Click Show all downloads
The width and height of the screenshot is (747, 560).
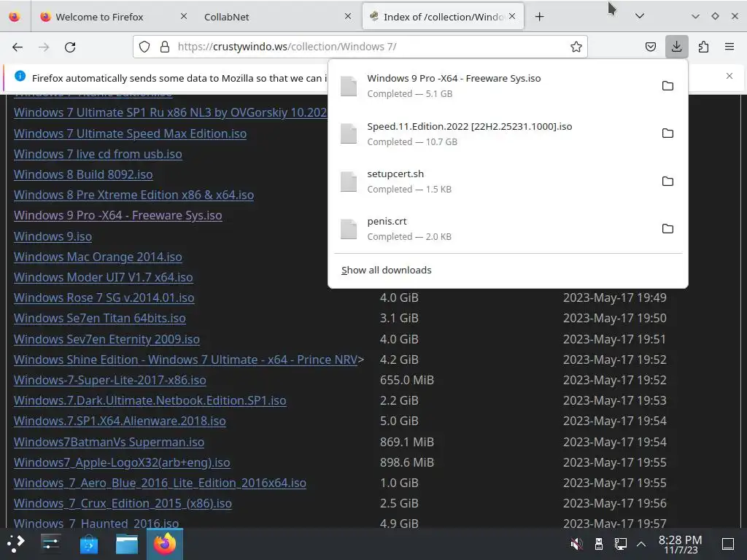point(387,270)
